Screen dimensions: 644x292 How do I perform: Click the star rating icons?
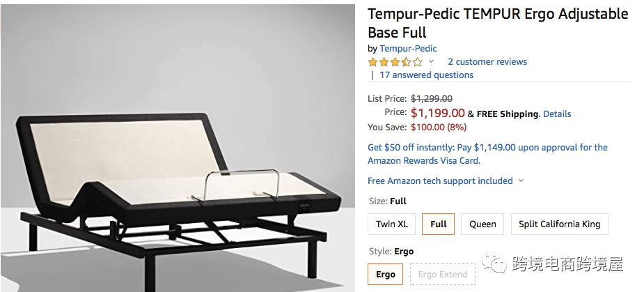395,62
